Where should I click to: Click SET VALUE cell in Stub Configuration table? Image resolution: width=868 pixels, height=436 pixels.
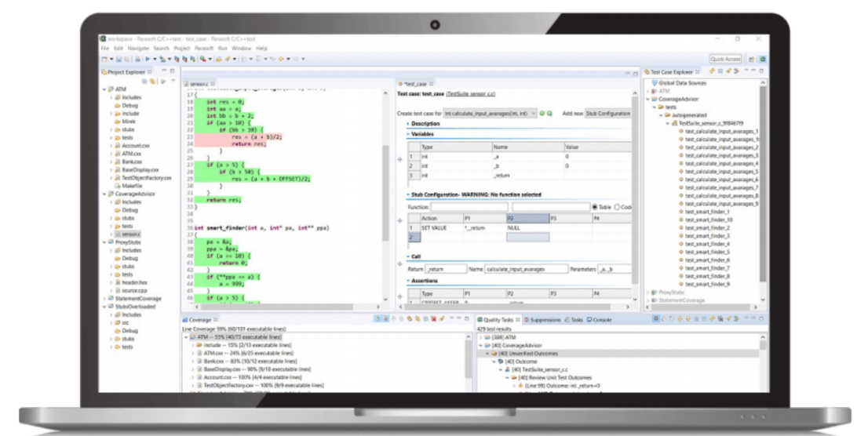coord(441,228)
